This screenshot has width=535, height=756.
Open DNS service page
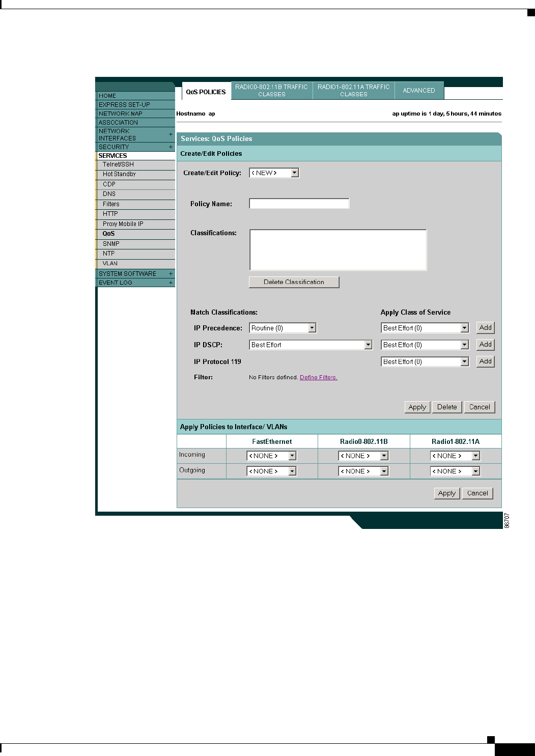[x=135, y=194]
